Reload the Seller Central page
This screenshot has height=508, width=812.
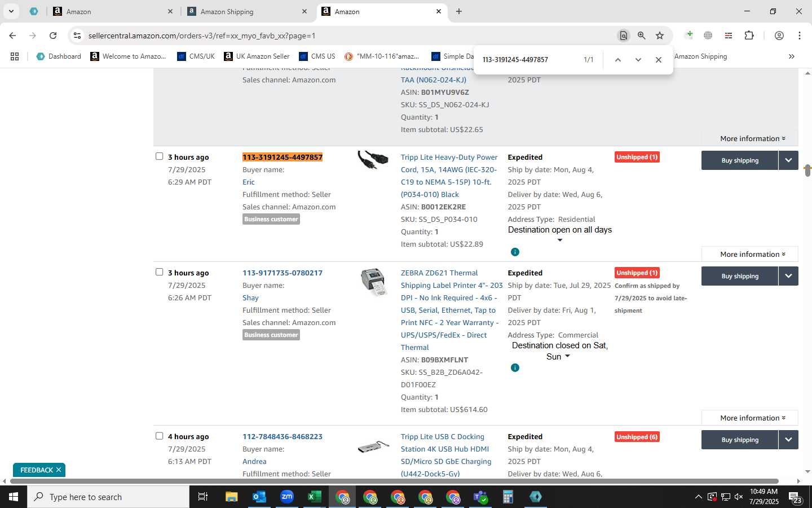pos(53,36)
